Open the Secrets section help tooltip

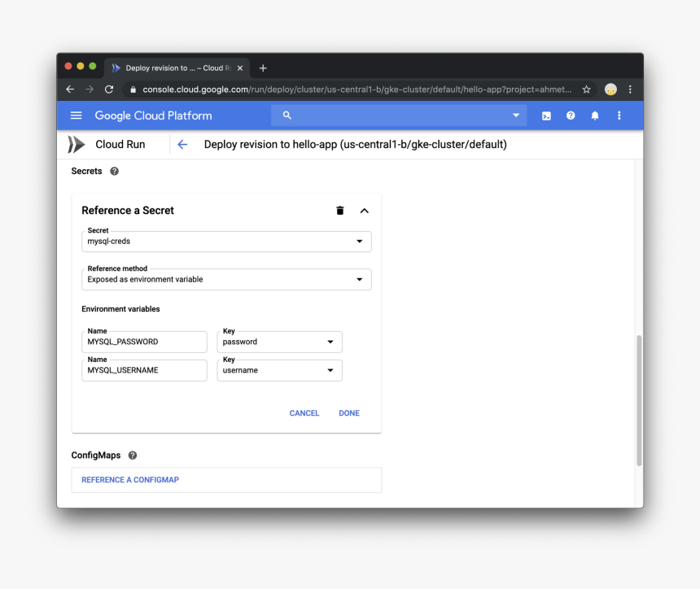point(114,171)
